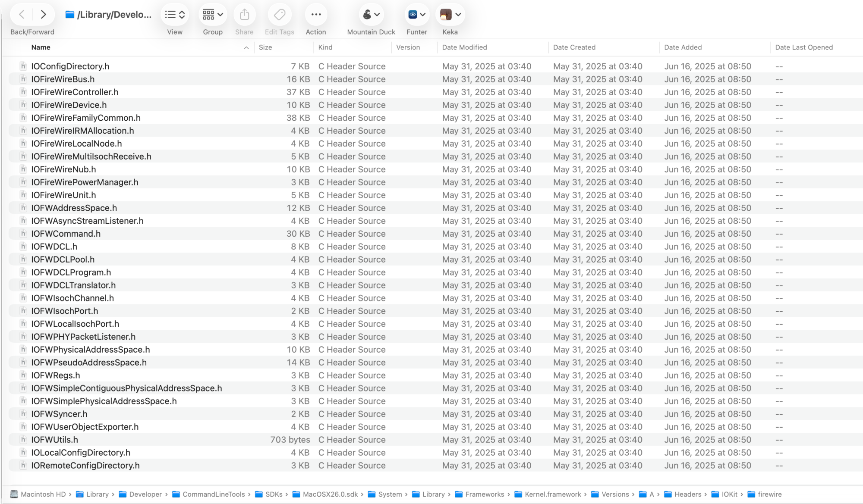This screenshot has height=504, width=863.
Task: Click the Edit Tags icon
Action: pos(279,15)
